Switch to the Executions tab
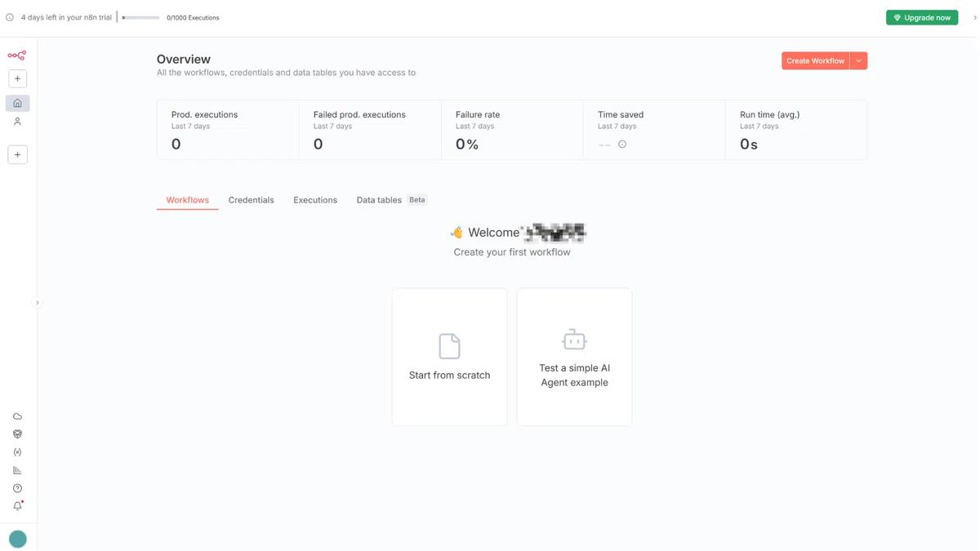 [315, 200]
